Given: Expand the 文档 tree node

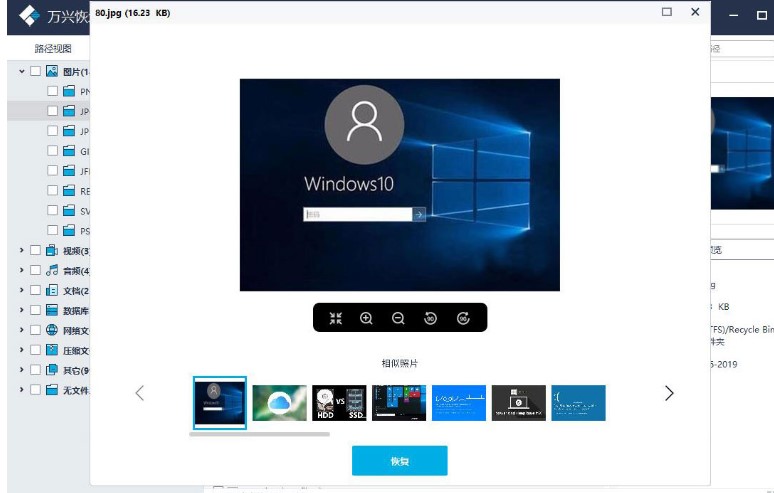Looking at the screenshot, I should click(x=22, y=290).
